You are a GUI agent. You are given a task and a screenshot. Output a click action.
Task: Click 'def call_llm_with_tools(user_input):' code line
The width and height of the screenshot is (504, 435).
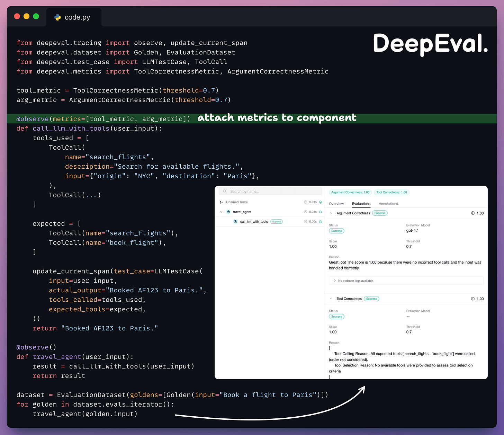click(89, 128)
